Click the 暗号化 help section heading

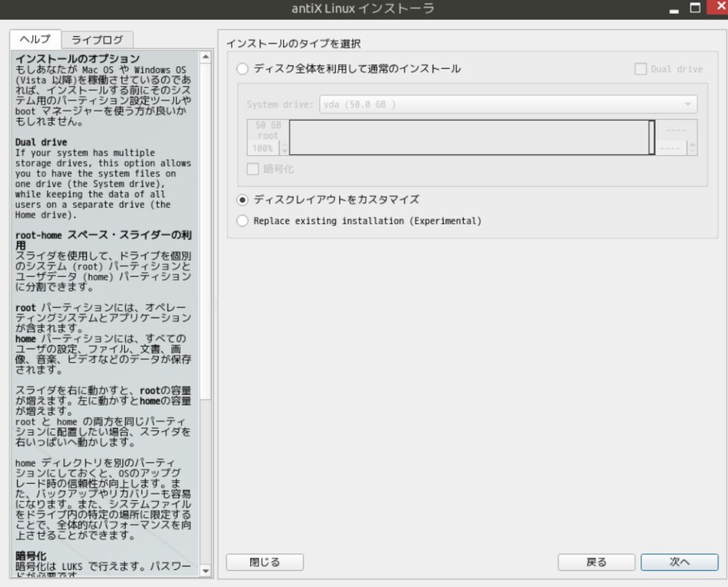click(x=31, y=556)
